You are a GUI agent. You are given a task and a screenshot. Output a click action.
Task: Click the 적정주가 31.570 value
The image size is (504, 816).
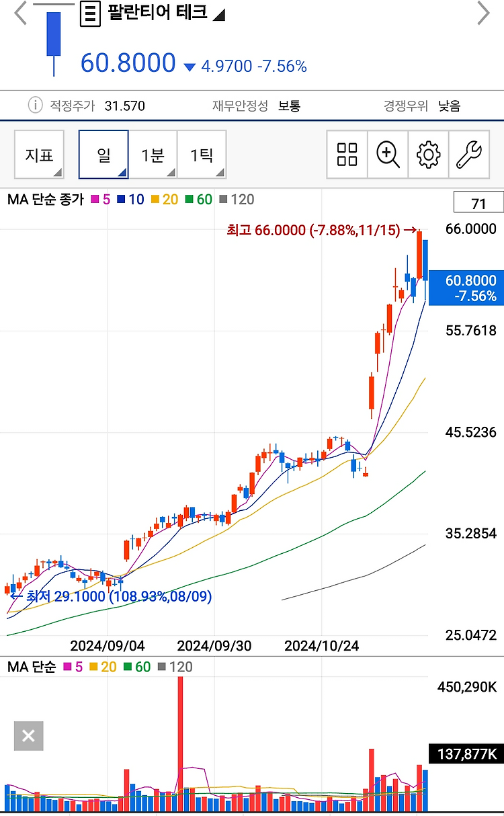pyautogui.click(x=125, y=106)
